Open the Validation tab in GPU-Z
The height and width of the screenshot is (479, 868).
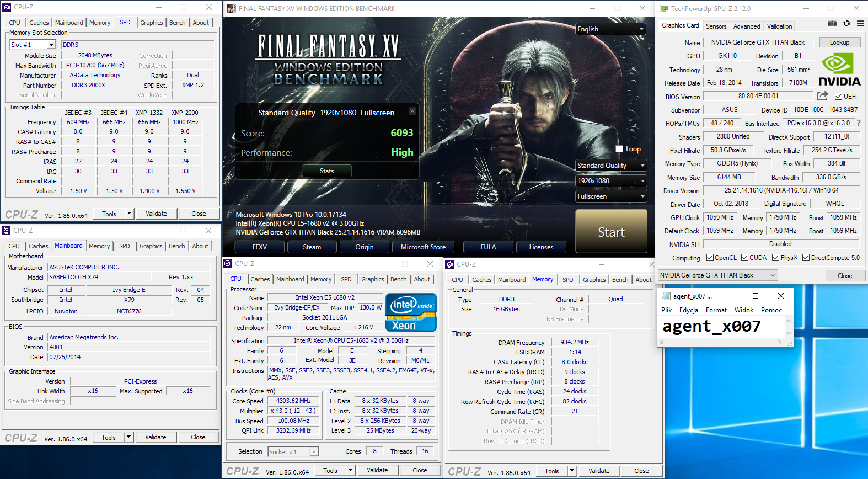click(779, 26)
